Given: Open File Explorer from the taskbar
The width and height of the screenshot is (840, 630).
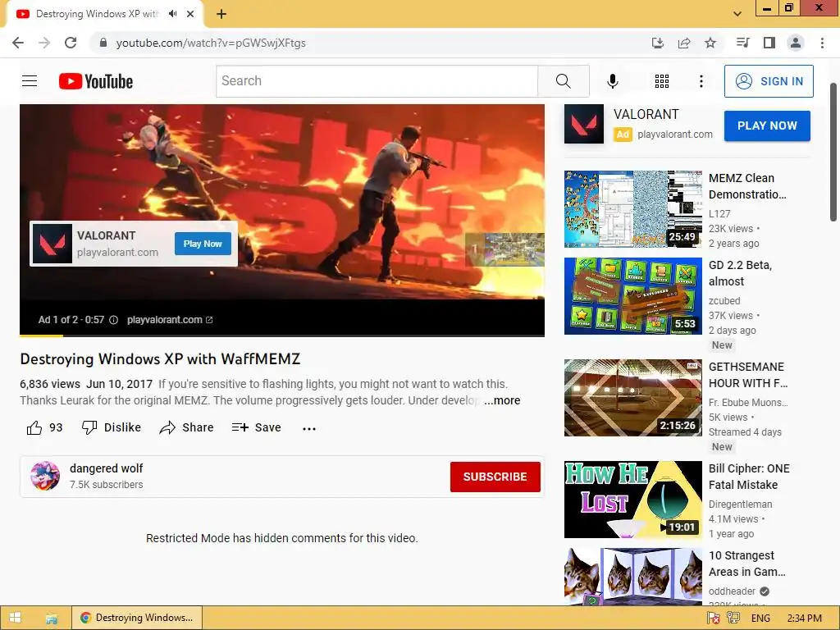Looking at the screenshot, I should click(52, 618).
